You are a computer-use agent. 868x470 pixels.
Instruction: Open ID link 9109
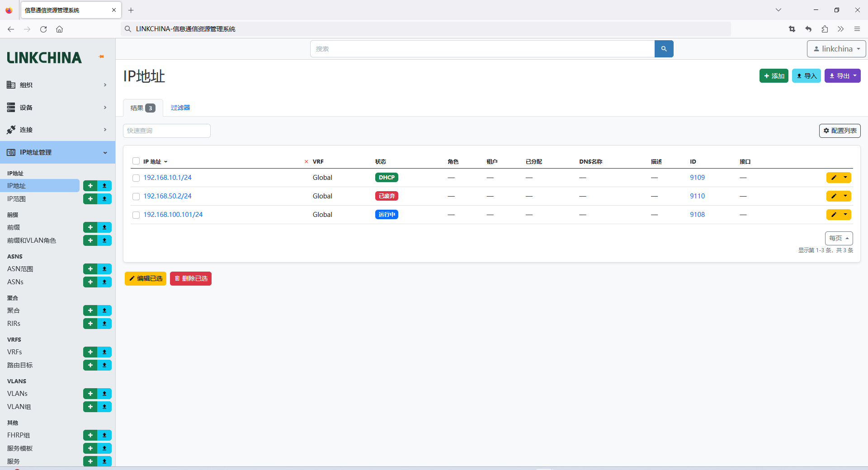click(x=697, y=178)
